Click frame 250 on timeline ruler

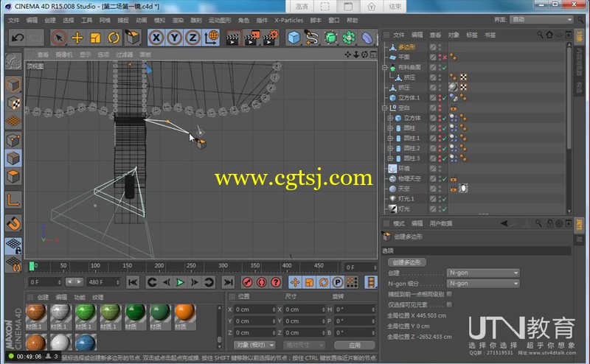click(x=191, y=265)
